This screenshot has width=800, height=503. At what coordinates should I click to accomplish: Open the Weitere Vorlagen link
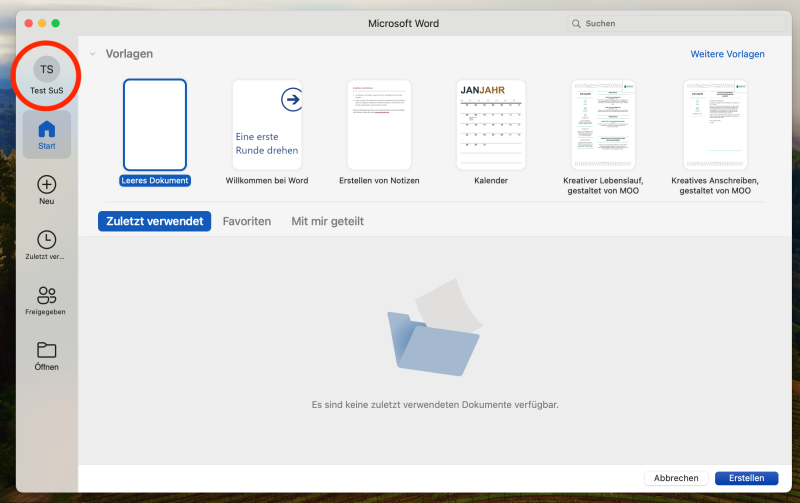[x=727, y=54]
